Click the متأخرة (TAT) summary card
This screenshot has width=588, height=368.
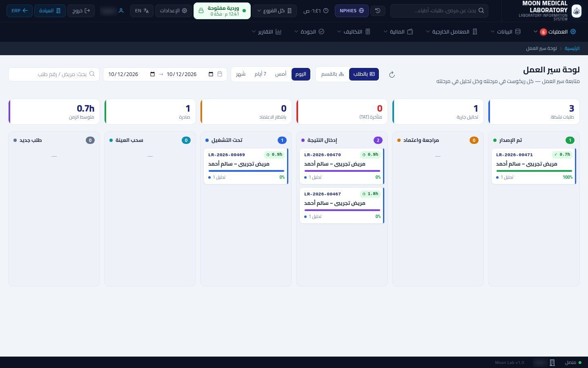point(342,111)
